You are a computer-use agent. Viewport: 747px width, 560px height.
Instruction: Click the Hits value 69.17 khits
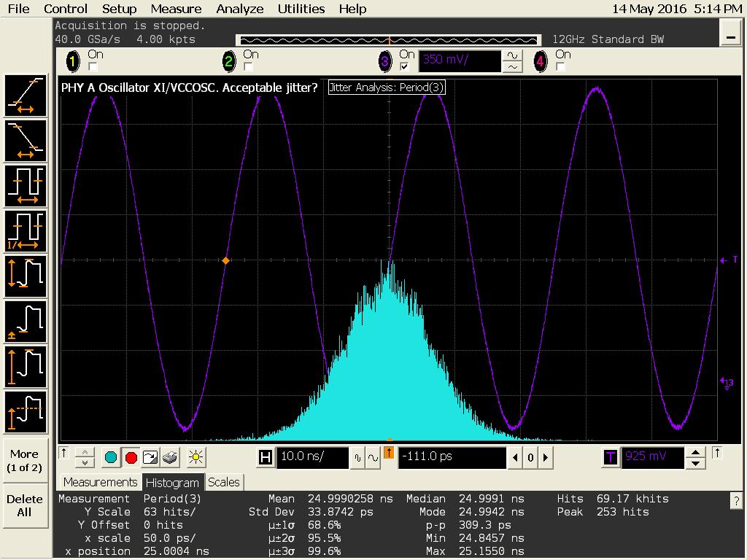(632, 499)
